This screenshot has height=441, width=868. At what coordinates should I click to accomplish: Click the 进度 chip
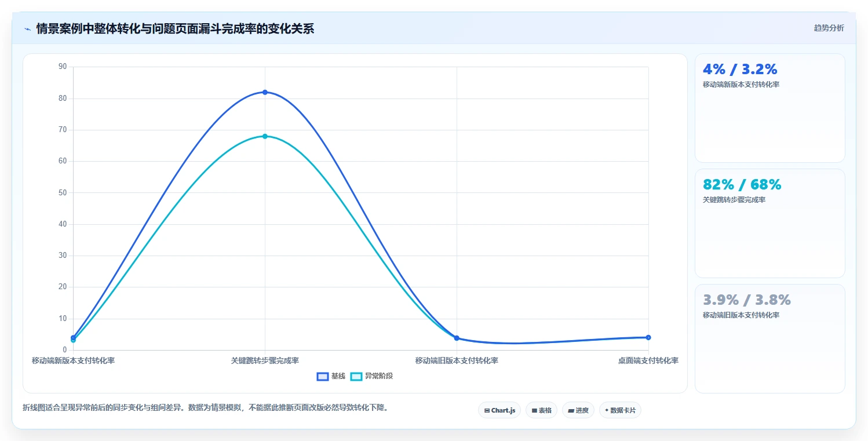coord(578,410)
